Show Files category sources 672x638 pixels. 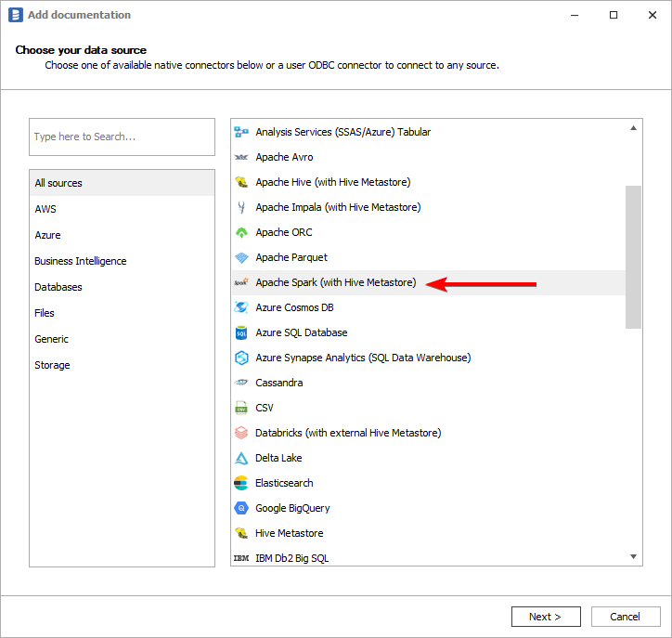(122, 313)
